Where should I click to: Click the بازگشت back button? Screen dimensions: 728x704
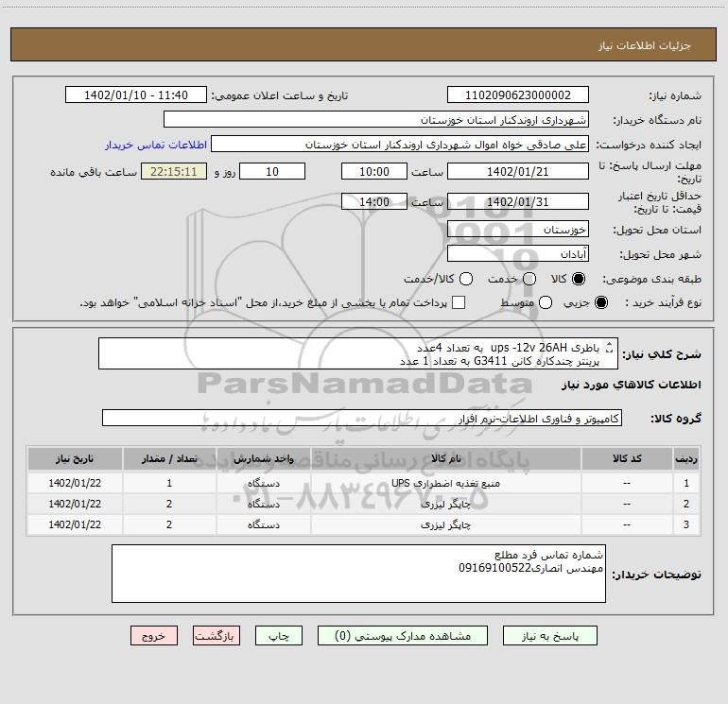(x=217, y=636)
